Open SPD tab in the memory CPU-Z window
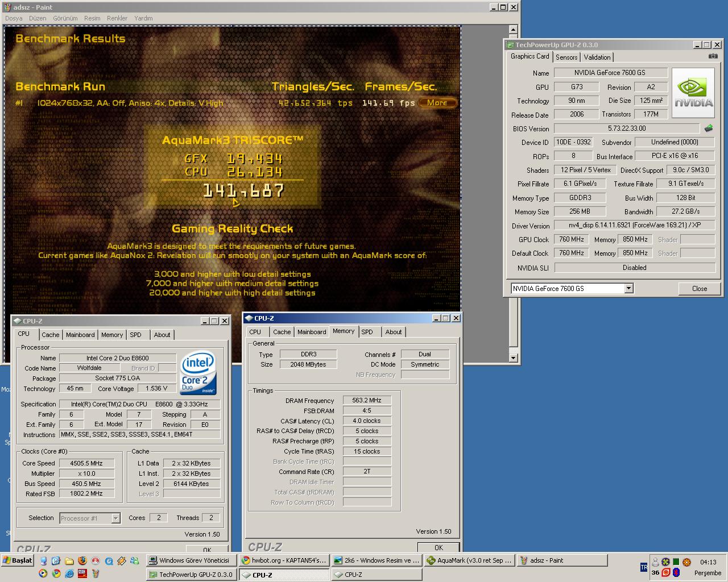This screenshot has height=582, width=728. [x=367, y=332]
